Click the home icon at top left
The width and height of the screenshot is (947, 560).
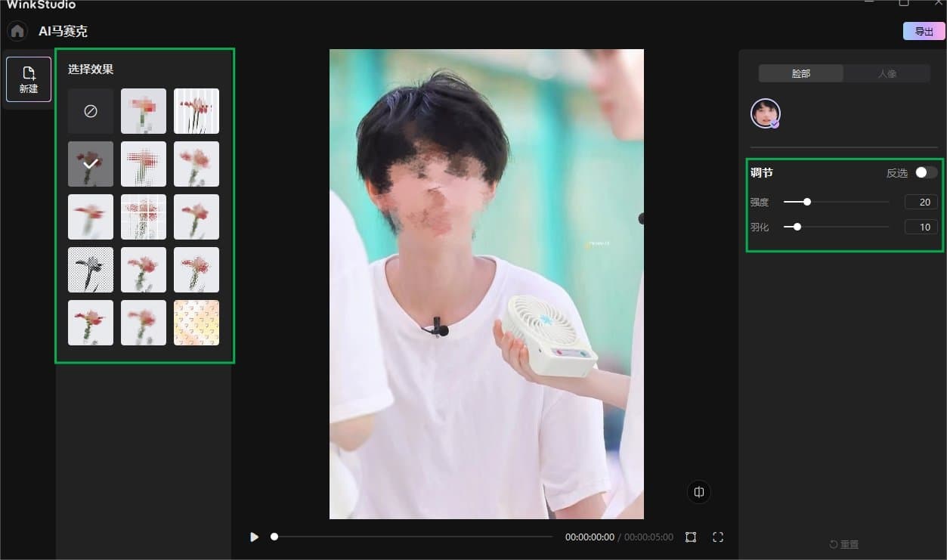click(x=17, y=30)
